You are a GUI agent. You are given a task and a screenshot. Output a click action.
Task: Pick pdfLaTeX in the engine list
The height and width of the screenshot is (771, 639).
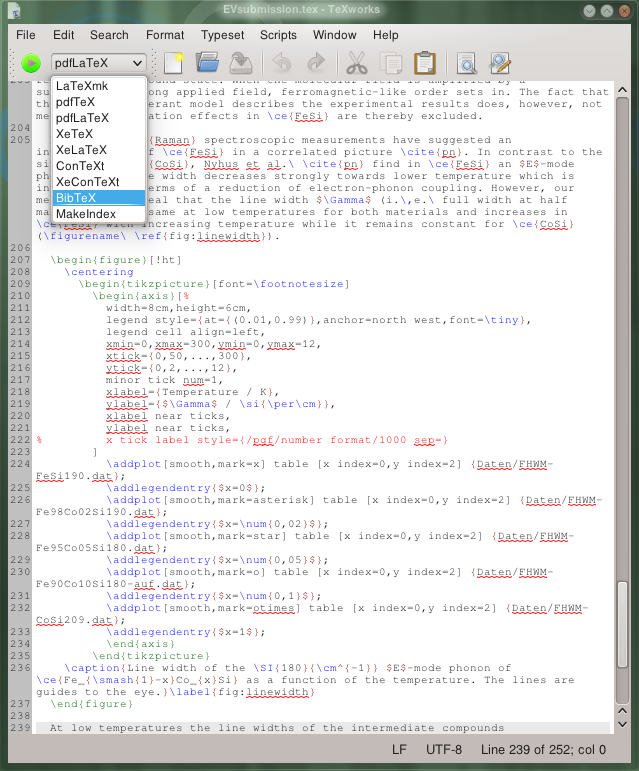[x=99, y=118]
